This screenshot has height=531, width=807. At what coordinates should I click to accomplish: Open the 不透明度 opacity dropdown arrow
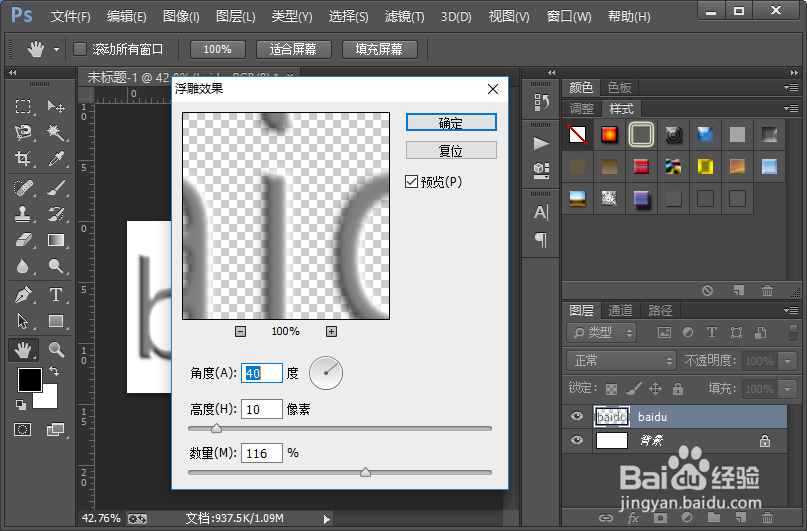pos(787,361)
